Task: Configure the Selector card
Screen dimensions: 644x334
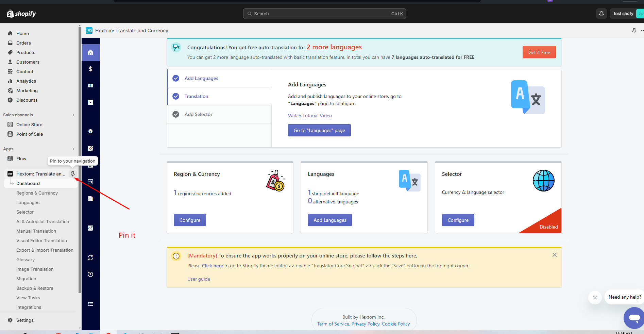Action: pyautogui.click(x=458, y=220)
